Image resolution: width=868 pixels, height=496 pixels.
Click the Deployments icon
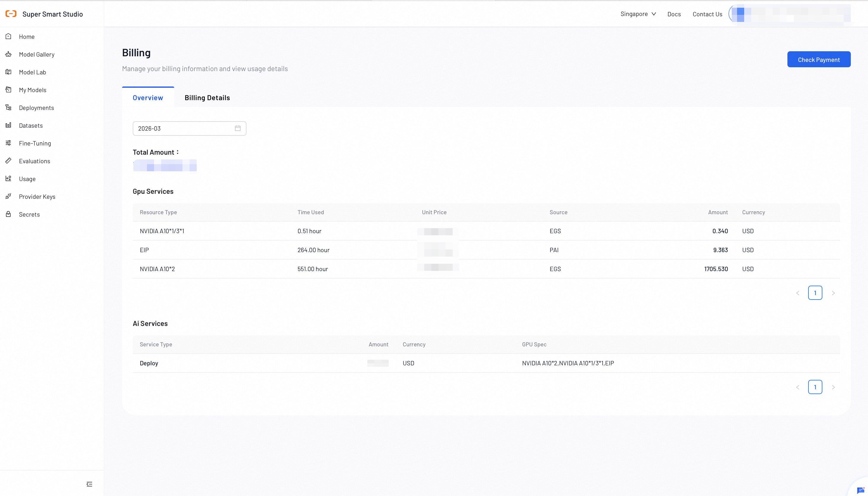click(x=9, y=107)
